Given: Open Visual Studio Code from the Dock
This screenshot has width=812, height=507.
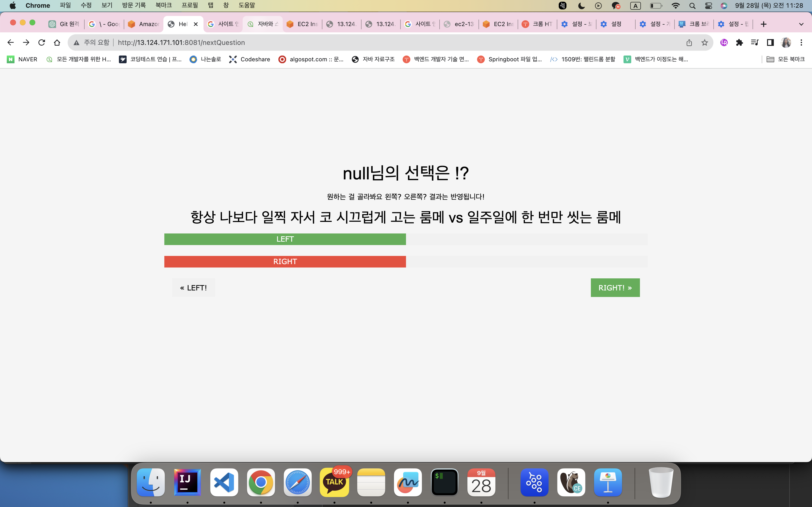Looking at the screenshot, I should pos(224,482).
